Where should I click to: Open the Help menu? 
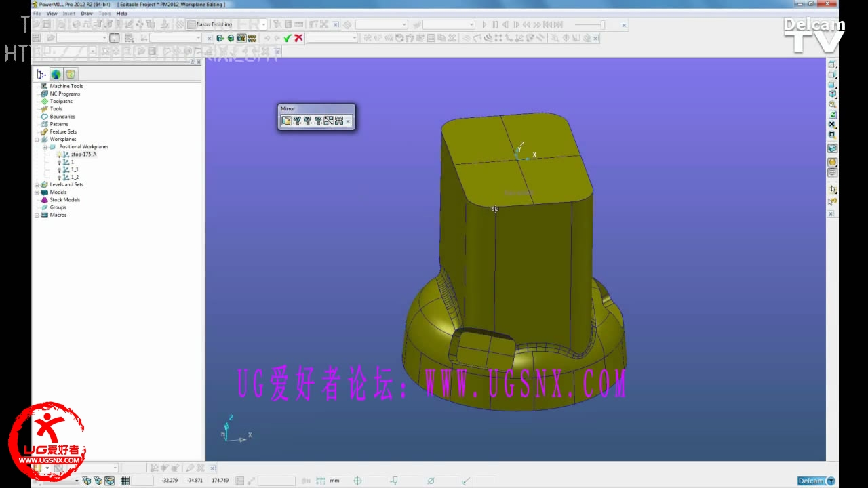(x=121, y=13)
